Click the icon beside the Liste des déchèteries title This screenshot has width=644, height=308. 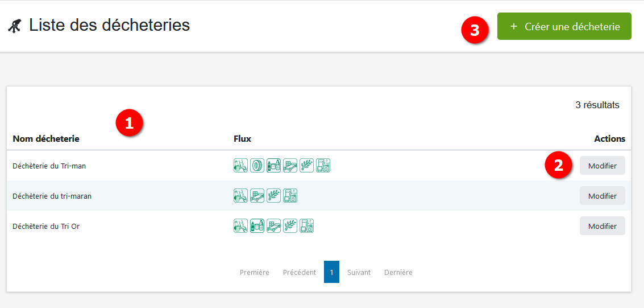15,26
